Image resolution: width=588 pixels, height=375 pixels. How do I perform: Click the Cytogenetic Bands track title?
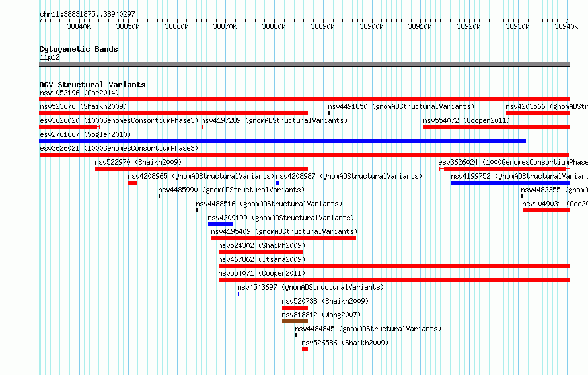tap(79, 49)
